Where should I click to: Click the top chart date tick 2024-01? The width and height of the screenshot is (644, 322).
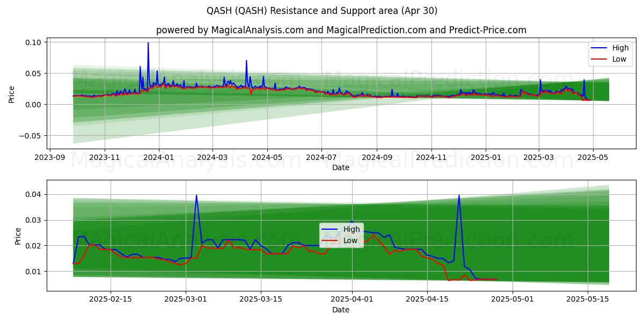(158, 158)
